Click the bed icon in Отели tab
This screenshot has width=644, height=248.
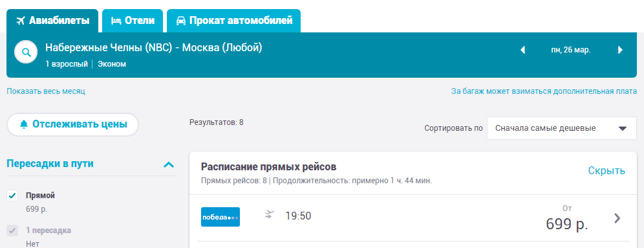116,21
